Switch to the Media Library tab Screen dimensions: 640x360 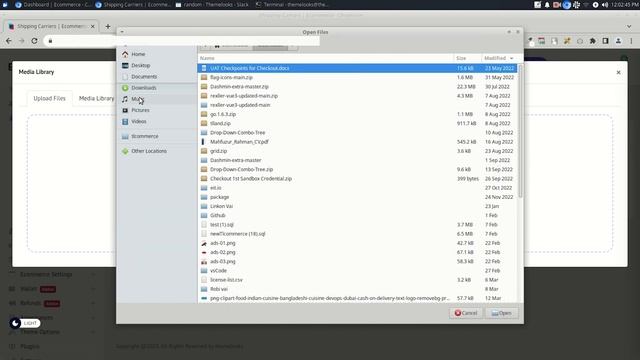[96, 98]
